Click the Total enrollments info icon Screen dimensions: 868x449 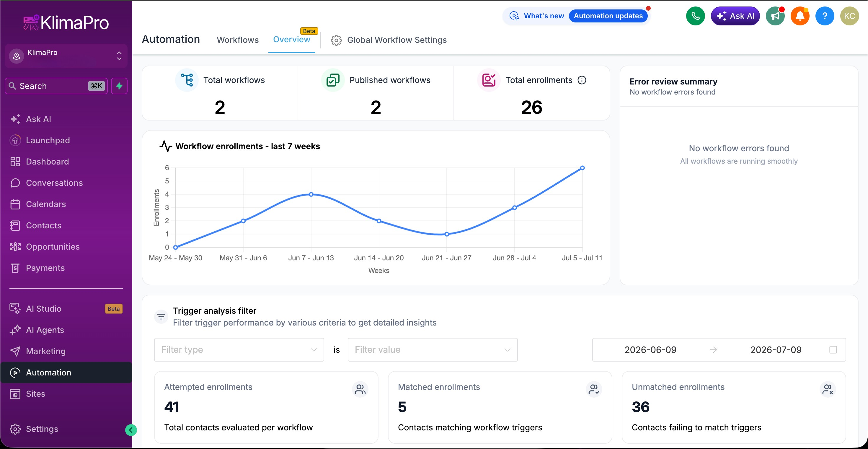[582, 80]
